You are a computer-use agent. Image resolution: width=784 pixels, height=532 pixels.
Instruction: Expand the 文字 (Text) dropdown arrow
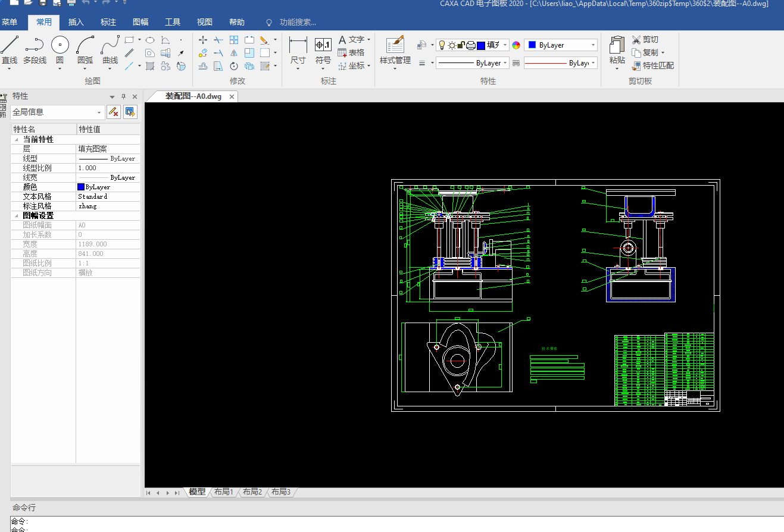tap(369, 40)
